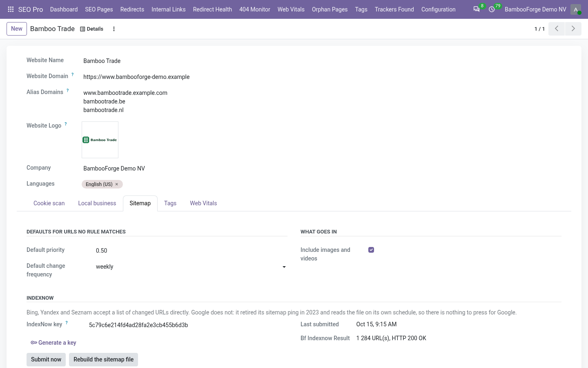
Task: Open the company switcher BambooForge Demo NV
Action: 535,9
